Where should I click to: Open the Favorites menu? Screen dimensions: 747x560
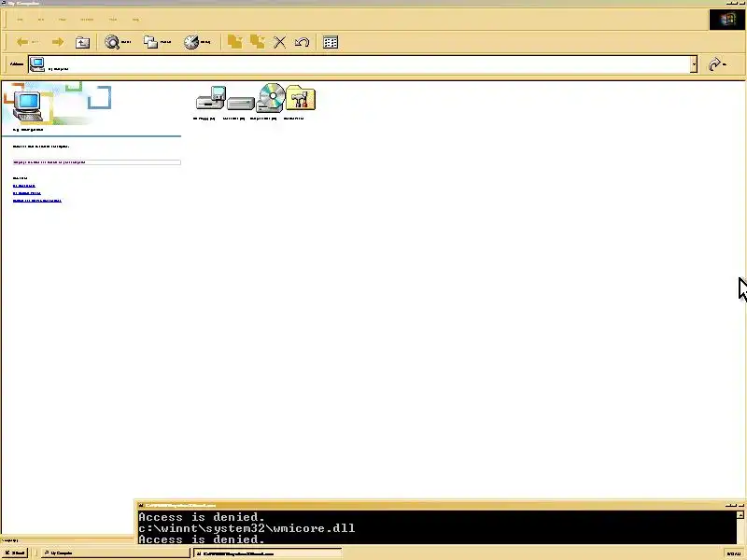[87, 20]
